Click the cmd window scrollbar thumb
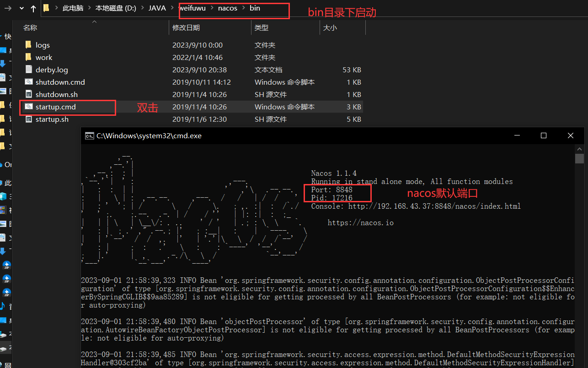The image size is (588, 368). (x=579, y=158)
